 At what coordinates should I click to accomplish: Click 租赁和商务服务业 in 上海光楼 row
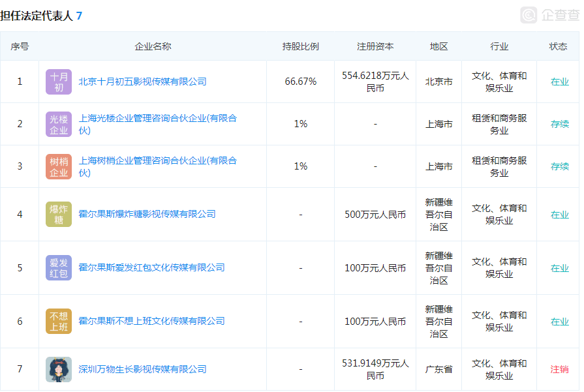499,125
